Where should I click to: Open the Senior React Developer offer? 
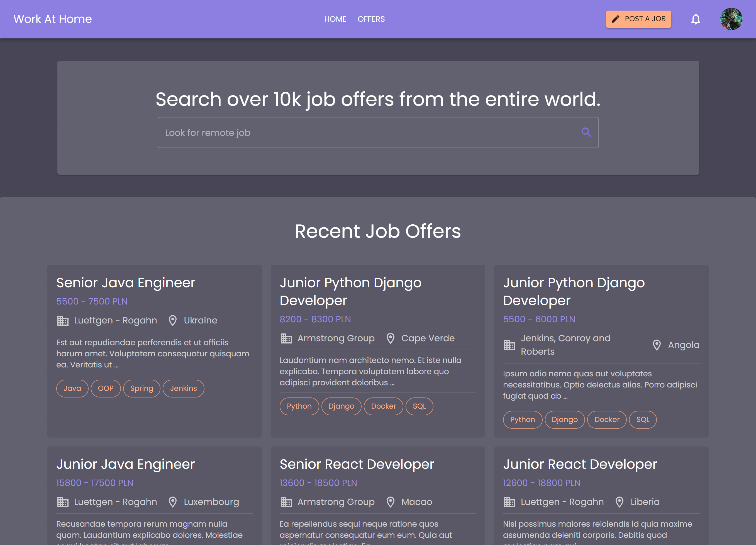click(x=357, y=464)
